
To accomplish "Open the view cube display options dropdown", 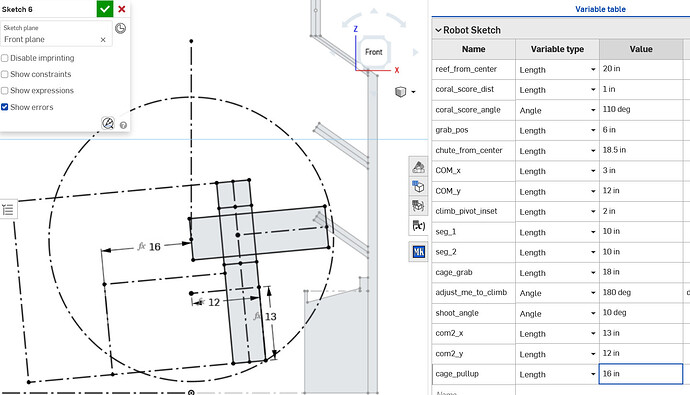I will tap(405, 92).
